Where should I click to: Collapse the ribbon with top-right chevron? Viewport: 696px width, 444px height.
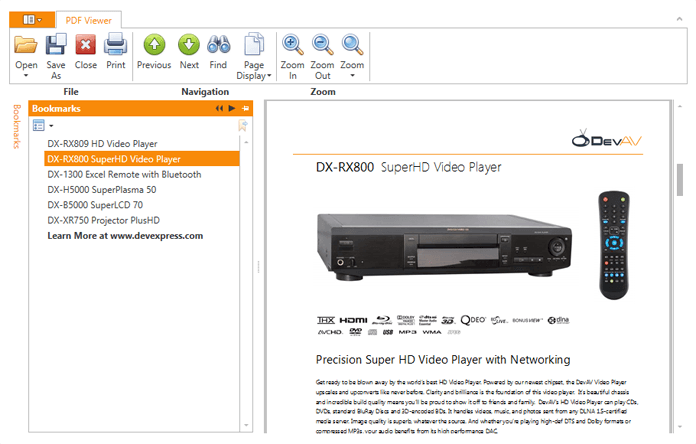pos(679,19)
